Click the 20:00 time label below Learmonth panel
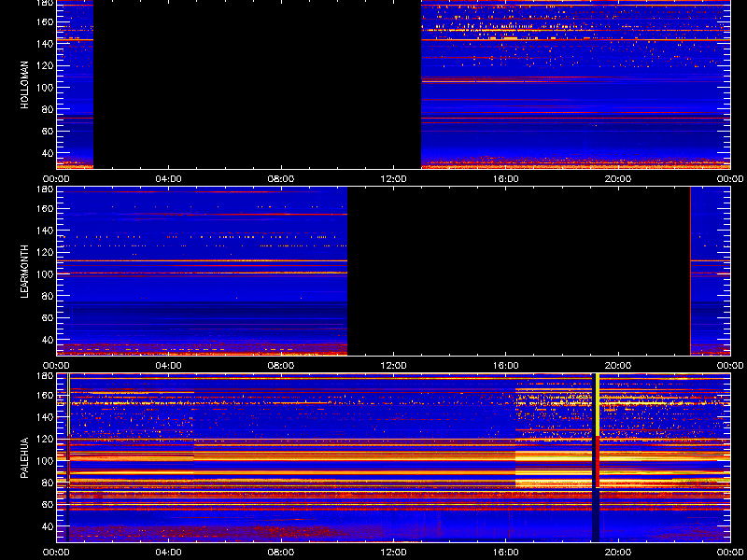This screenshot has width=747, height=560. 618,366
